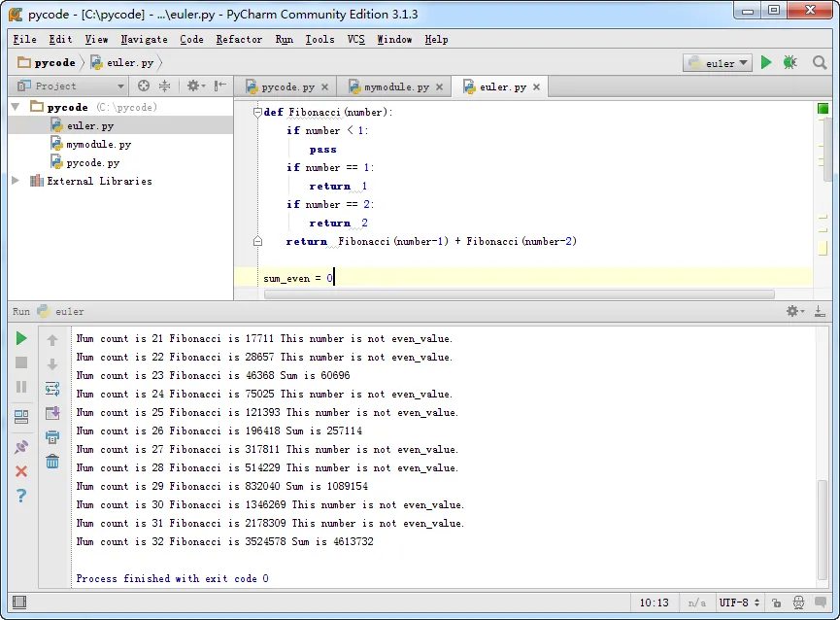
Task: Open Search Everywhere magnifier icon
Action: [819, 63]
